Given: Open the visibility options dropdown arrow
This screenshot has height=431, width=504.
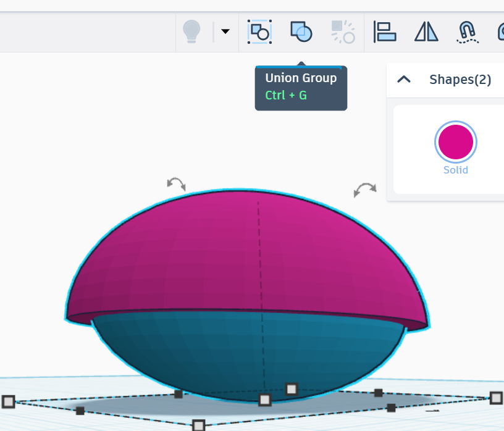Looking at the screenshot, I should tap(225, 31).
